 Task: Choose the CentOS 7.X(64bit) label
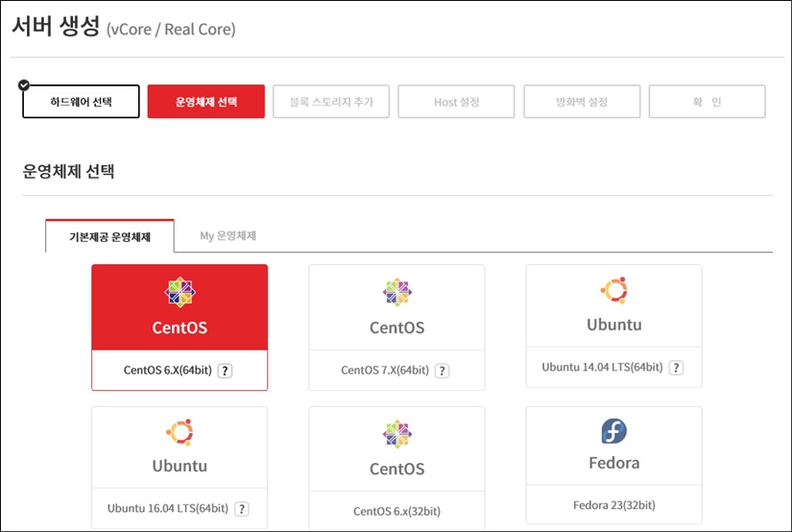385,371
